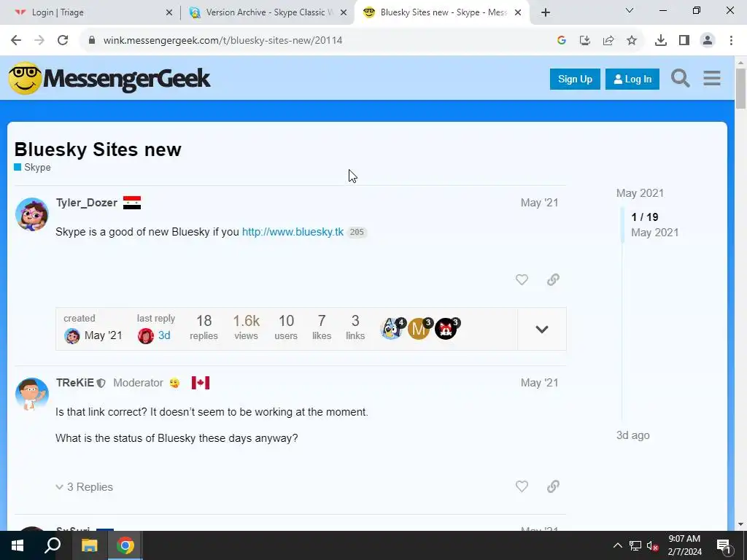Click the install app icon in the address bar
747x560 pixels.
point(585,40)
